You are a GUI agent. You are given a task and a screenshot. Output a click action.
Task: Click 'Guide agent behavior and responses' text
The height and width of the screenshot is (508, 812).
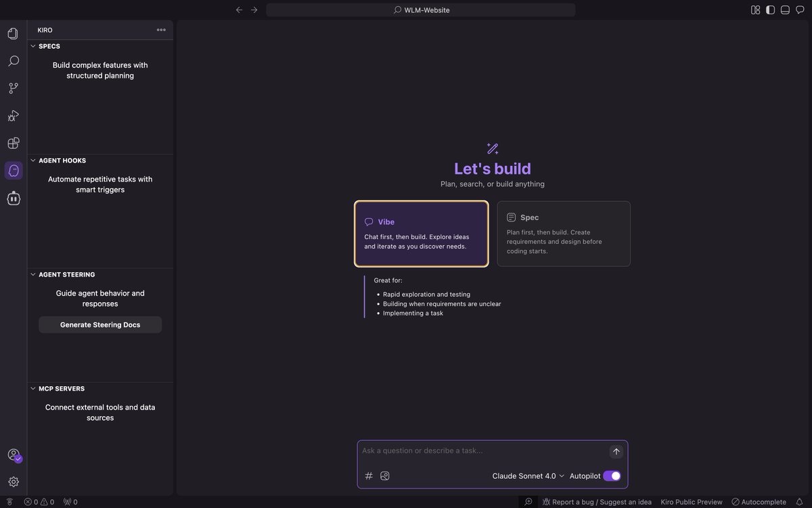(100, 299)
